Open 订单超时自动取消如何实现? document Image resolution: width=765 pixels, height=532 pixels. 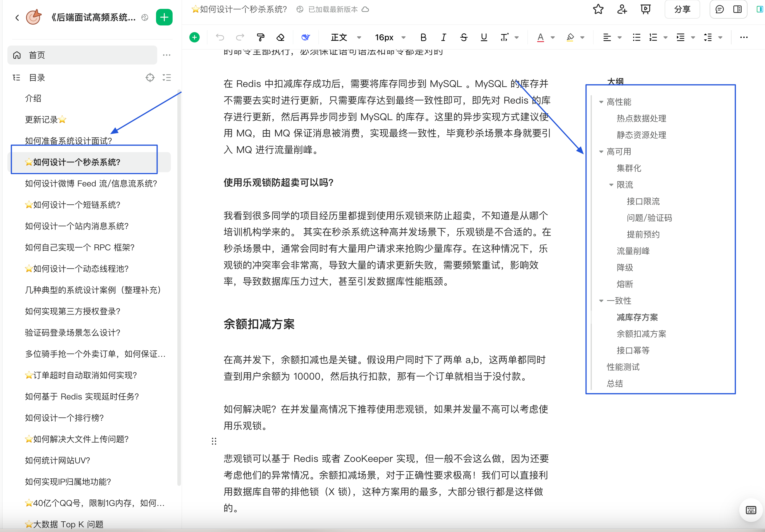pyautogui.click(x=81, y=375)
